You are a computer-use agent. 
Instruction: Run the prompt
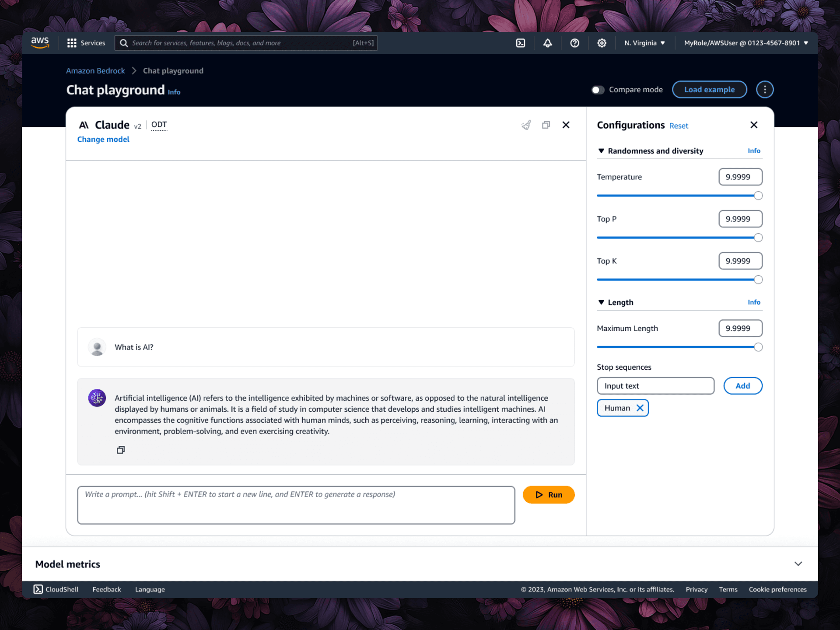(549, 495)
